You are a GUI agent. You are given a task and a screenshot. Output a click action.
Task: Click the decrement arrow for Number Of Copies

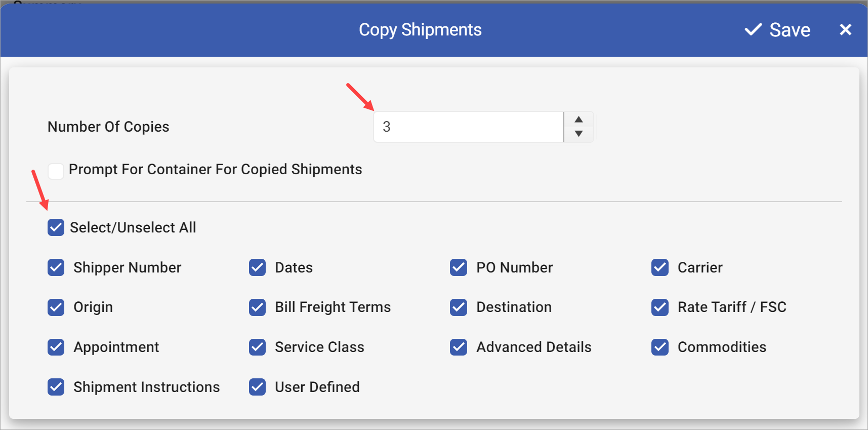(x=578, y=135)
